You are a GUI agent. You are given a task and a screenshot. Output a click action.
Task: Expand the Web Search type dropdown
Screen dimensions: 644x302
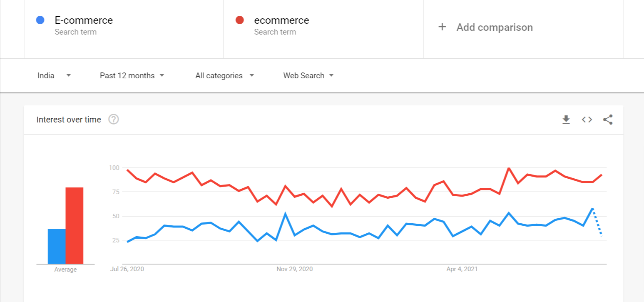(x=308, y=75)
